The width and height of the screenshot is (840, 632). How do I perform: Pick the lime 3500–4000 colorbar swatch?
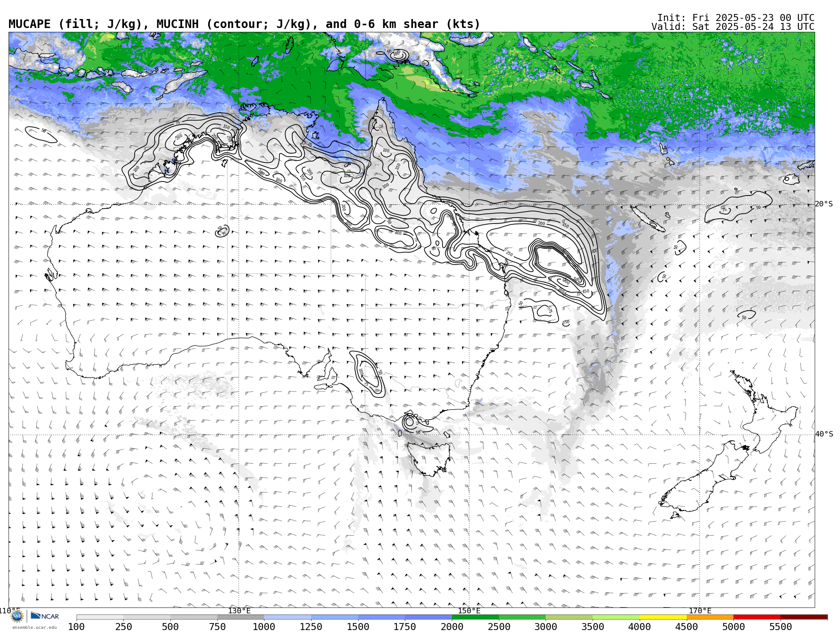click(x=616, y=617)
